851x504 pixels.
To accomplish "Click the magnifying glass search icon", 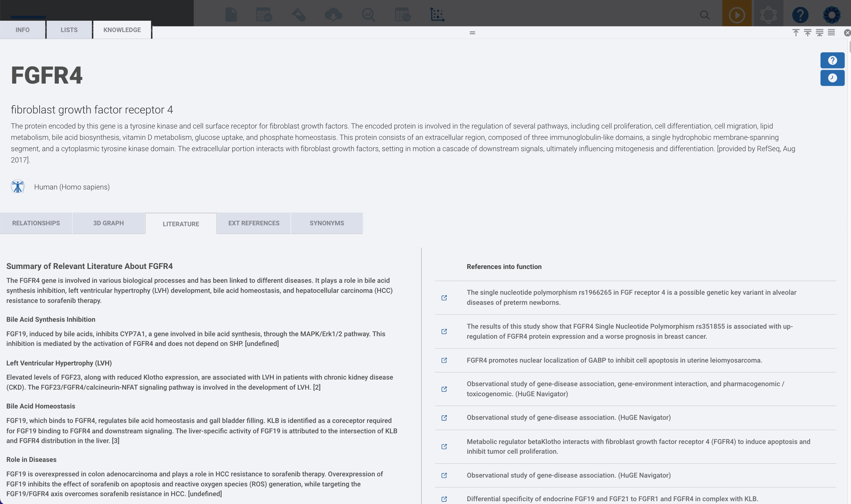I will coord(705,15).
